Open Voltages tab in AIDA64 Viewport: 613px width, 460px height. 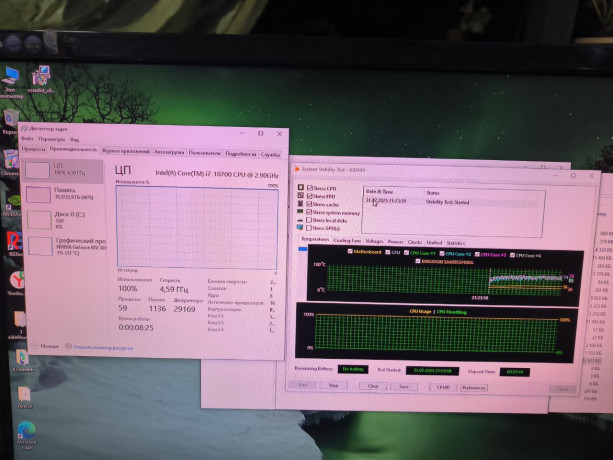coord(374,241)
